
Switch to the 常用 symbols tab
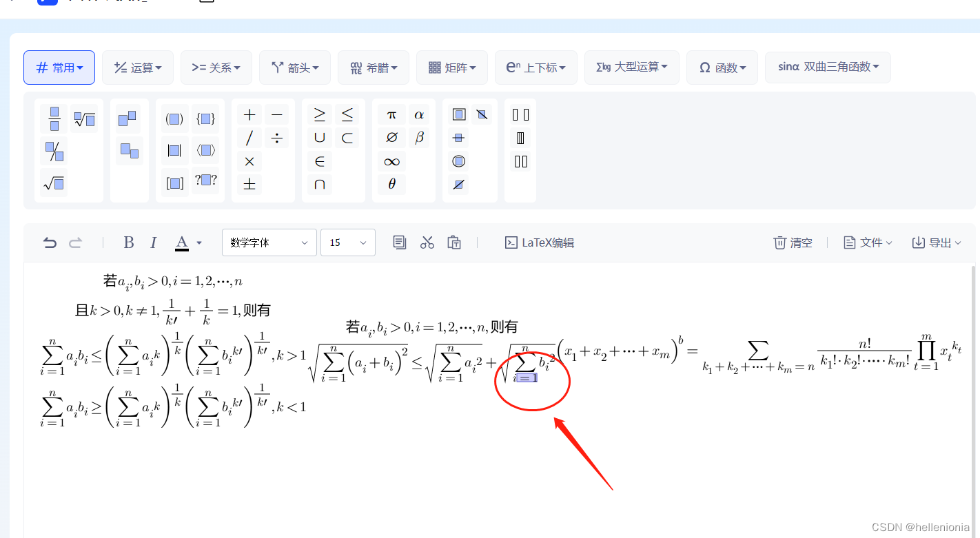tap(59, 67)
